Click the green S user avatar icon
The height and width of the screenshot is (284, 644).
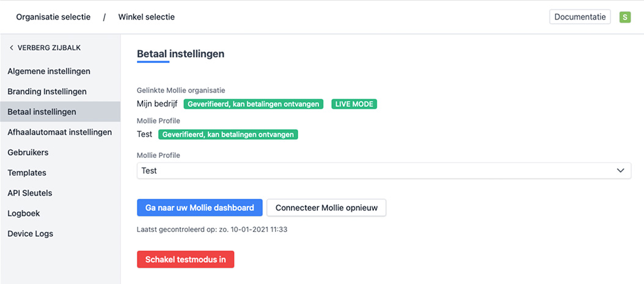pyautogui.click(x=625, y=17)
